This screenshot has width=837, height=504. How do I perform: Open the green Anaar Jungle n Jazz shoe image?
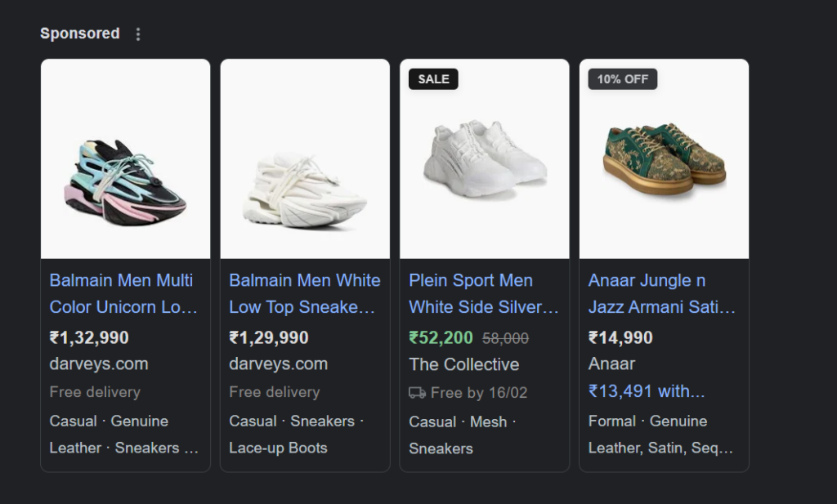664,159
